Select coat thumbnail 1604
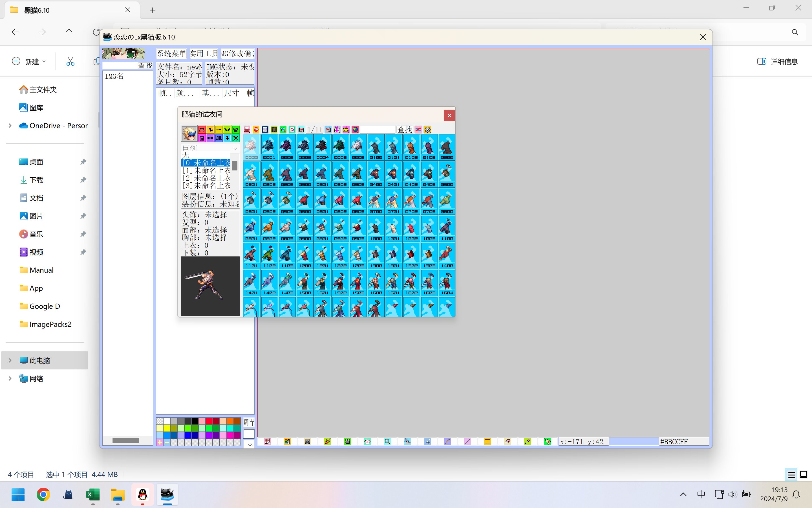Viewport: 812px width, 508px height. [447, 283]
